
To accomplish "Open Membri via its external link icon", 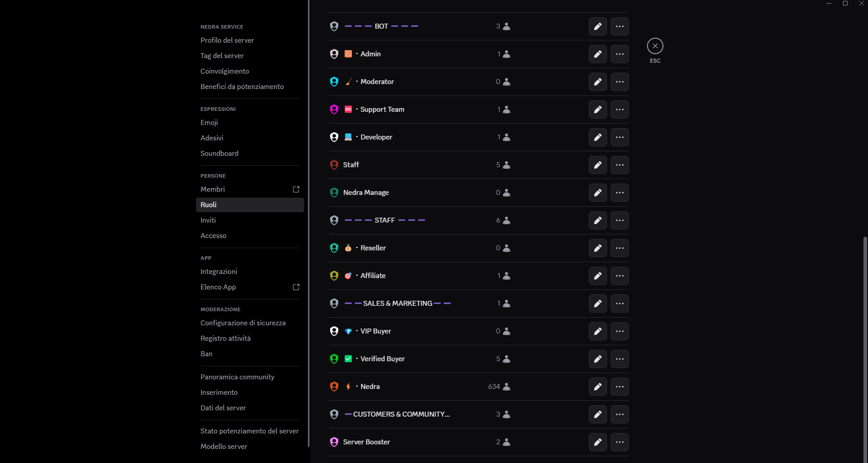I will 296,189.
